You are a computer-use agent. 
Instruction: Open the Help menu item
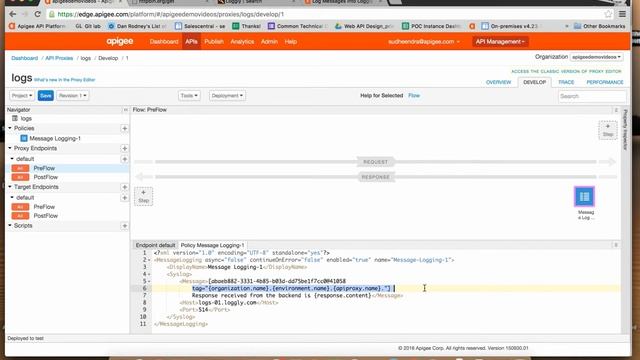291,42
